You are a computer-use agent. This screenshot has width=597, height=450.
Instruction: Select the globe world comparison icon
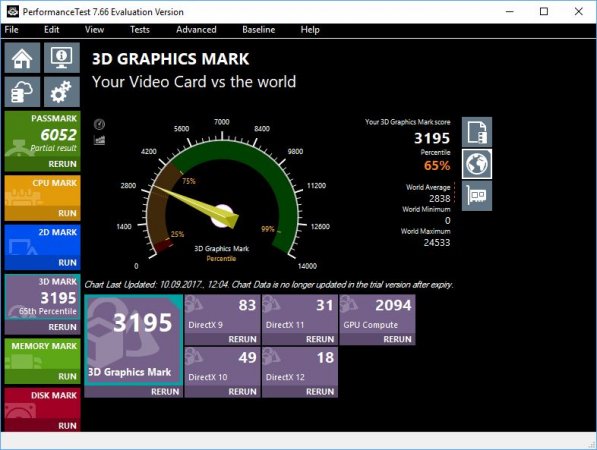[x=477, y=164]
